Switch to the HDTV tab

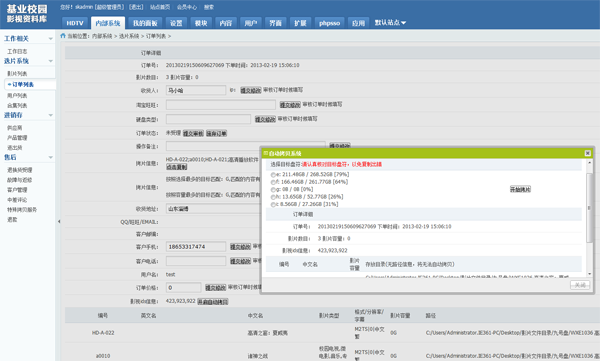click(75, 23)
